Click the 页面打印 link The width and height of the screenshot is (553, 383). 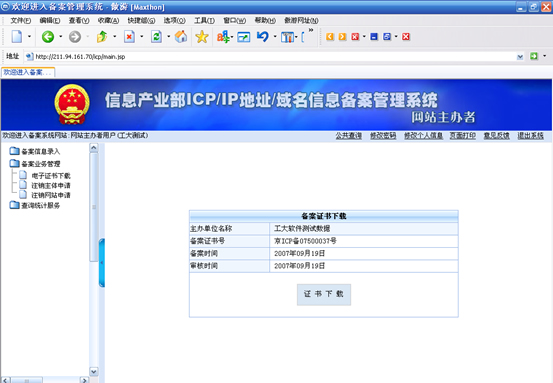pyautogui.click(x=463, y=136)
